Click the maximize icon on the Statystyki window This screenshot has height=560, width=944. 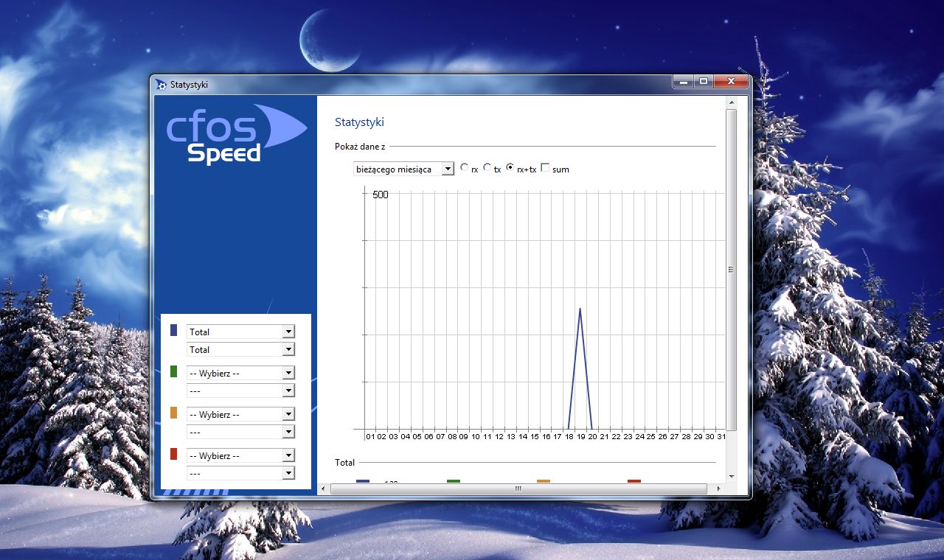click(x=704, y=81)
